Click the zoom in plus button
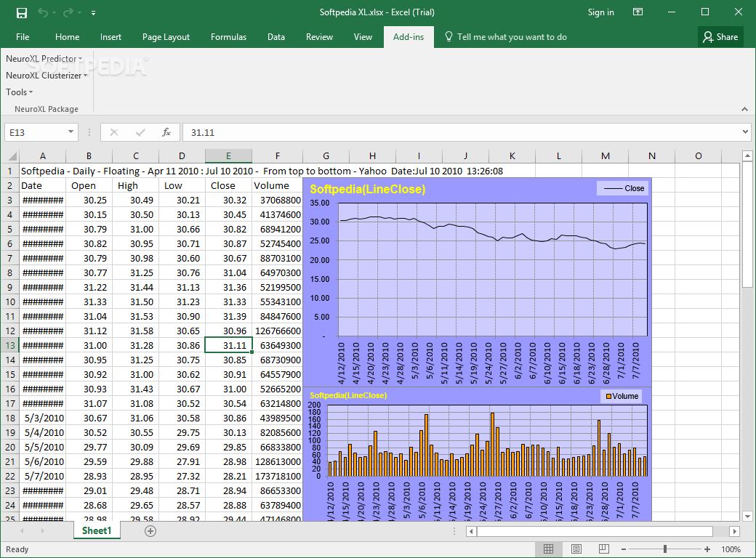Image resolution: width=756 pixels, height=558 pixels. coord(707,549)
